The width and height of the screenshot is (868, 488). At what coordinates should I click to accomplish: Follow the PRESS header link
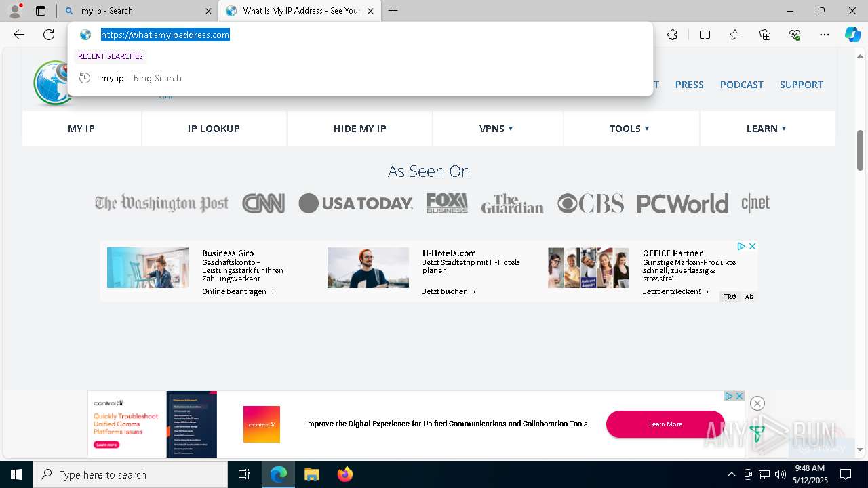[690, 85]
